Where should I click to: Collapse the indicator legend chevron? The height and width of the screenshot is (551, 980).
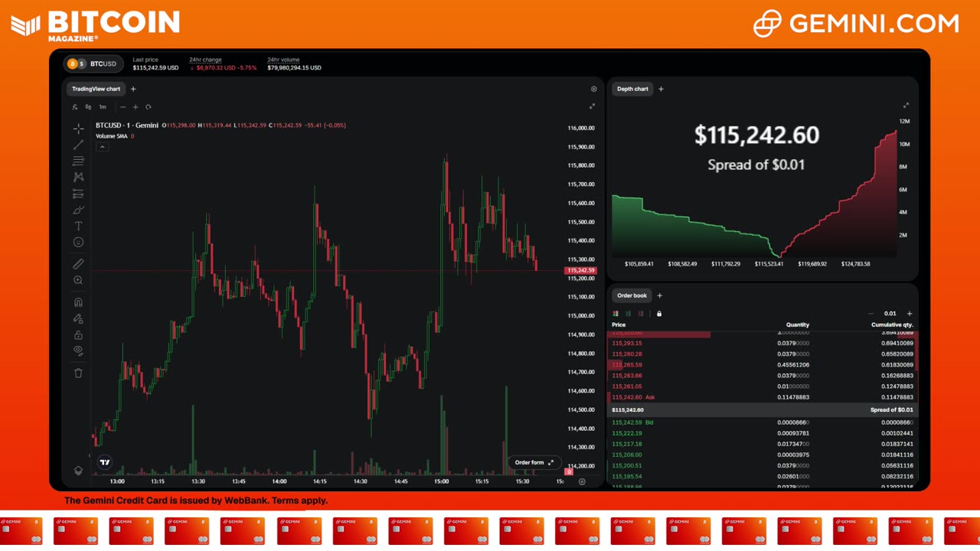(x=102, y=147)
